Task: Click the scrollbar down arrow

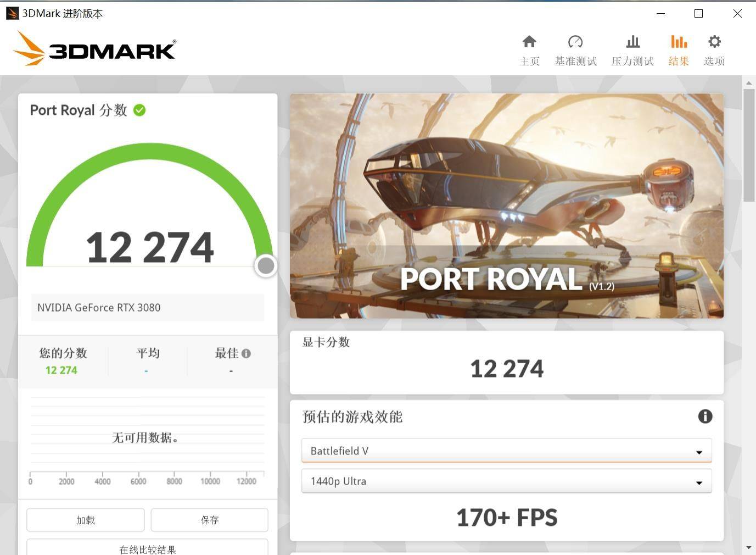Action: (749, 548)
